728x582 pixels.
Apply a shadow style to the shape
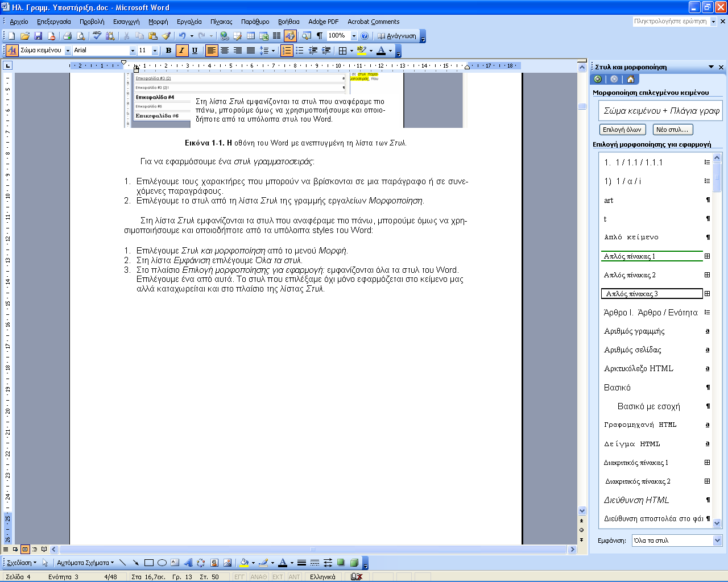click(341, 563)
